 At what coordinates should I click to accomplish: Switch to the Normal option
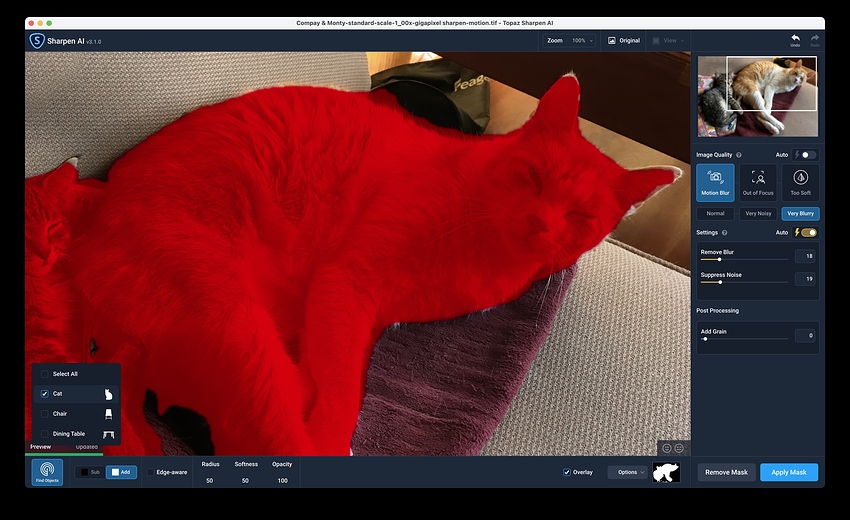715,213
